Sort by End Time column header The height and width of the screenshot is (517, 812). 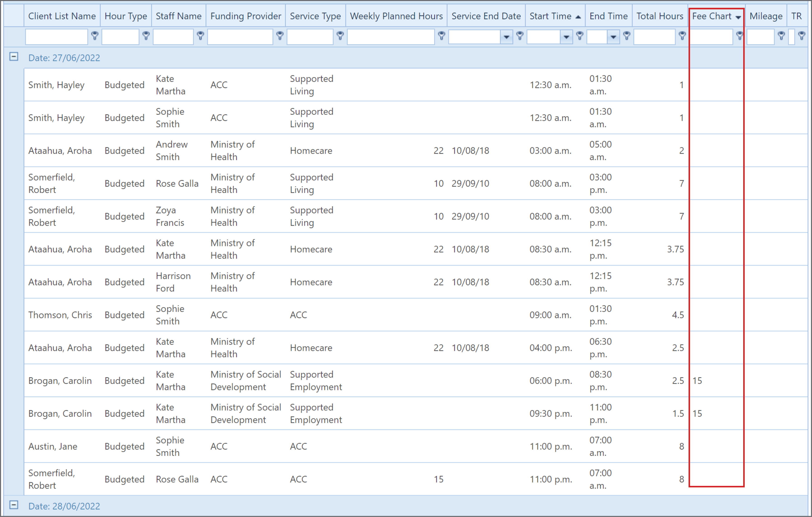[x=609, y=16]
